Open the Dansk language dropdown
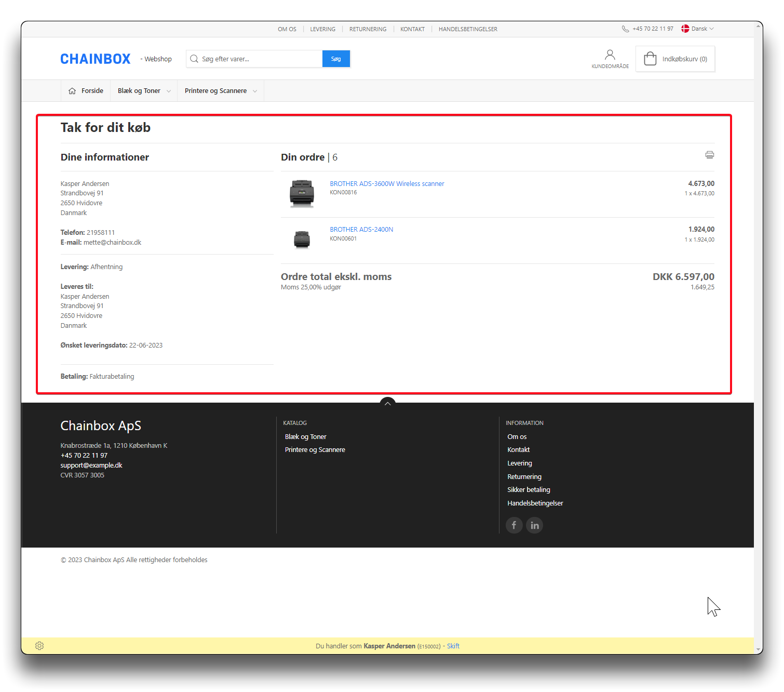The width and height of the screenshot is (784, 692). click(x=697, y=29)
